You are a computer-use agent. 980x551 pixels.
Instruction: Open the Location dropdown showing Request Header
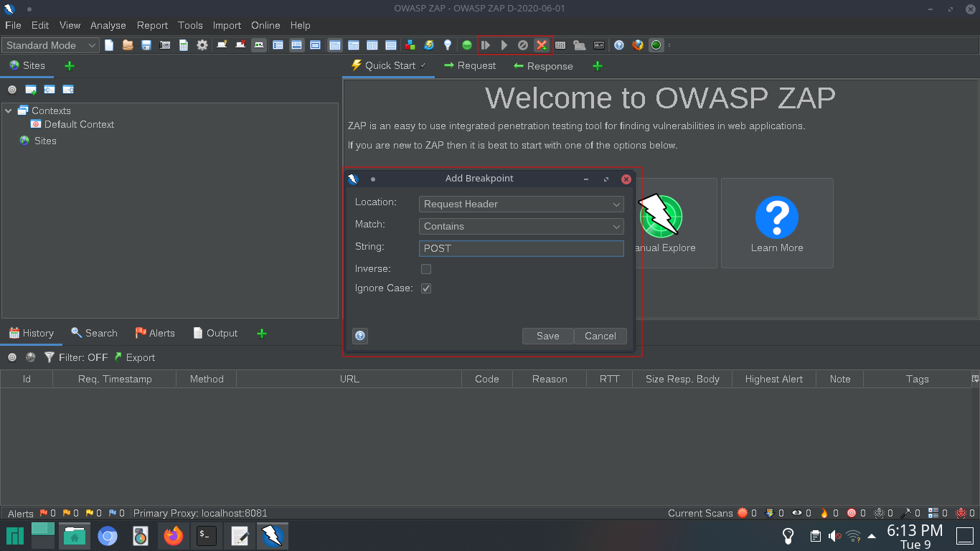tap(522, 204)
